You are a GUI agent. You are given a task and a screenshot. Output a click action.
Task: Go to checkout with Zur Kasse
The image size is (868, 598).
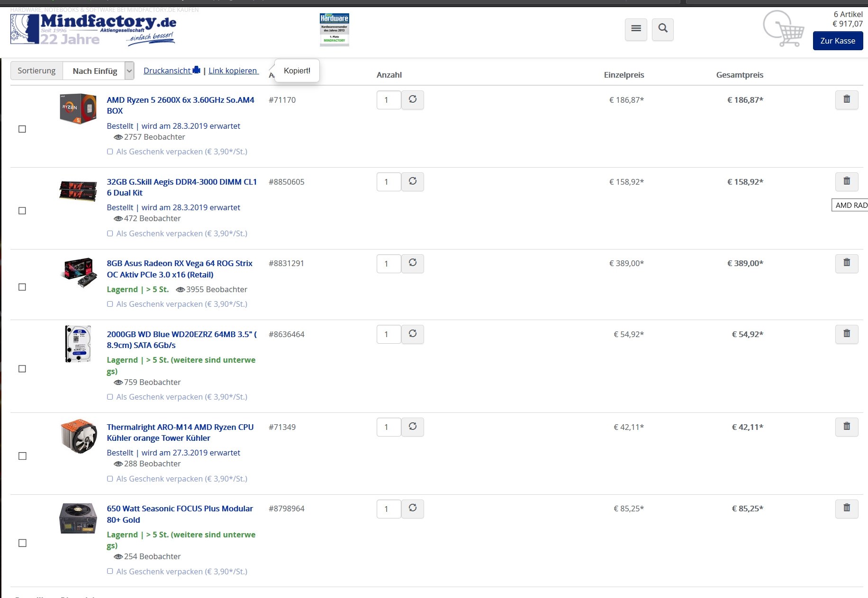[x=838, y=41]
